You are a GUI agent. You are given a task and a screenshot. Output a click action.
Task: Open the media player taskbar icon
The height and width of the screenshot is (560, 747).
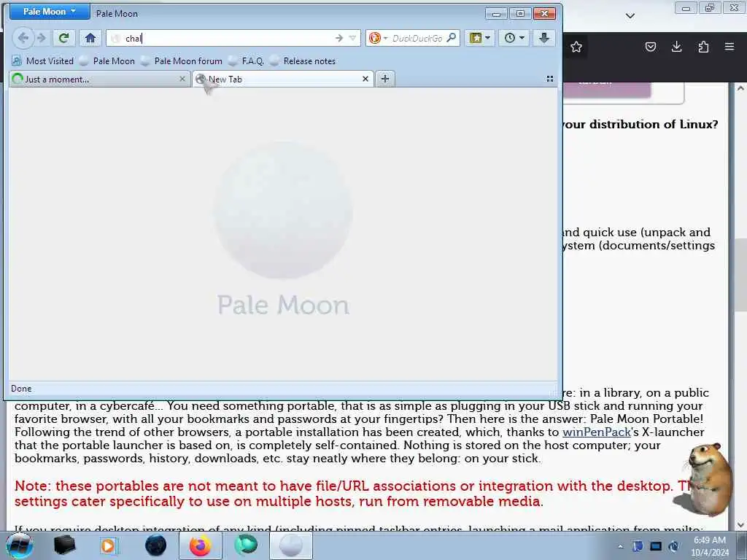(x=108, y=545)
